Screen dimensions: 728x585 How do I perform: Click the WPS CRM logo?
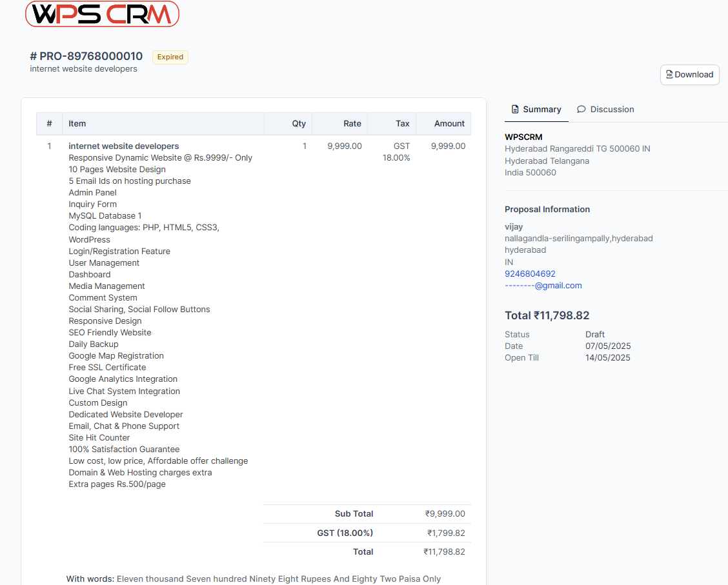(102, 14)
